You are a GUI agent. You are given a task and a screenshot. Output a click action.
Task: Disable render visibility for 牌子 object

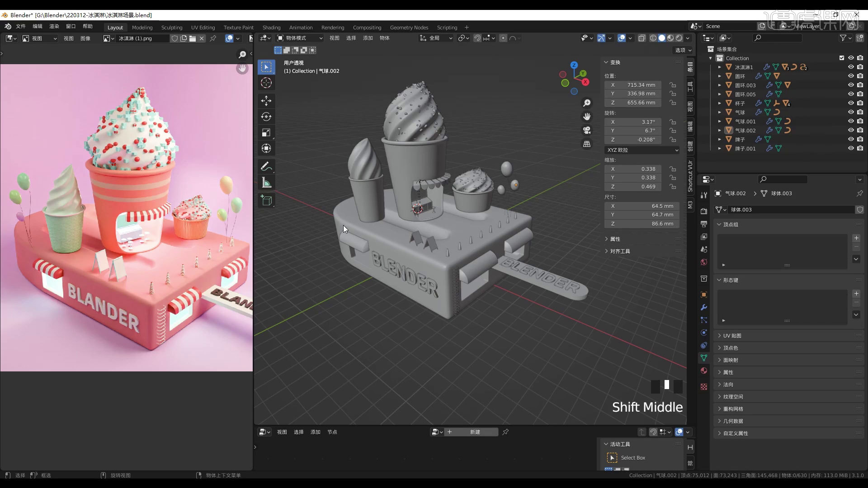859,139
